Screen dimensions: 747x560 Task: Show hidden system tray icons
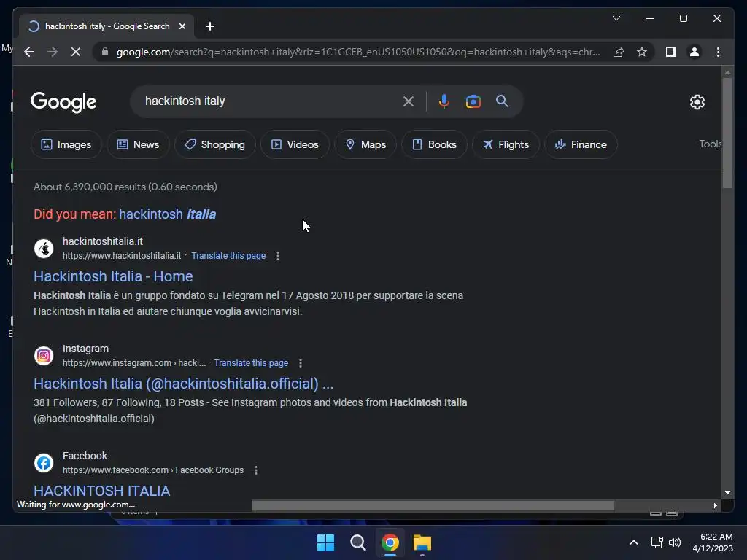634,542
